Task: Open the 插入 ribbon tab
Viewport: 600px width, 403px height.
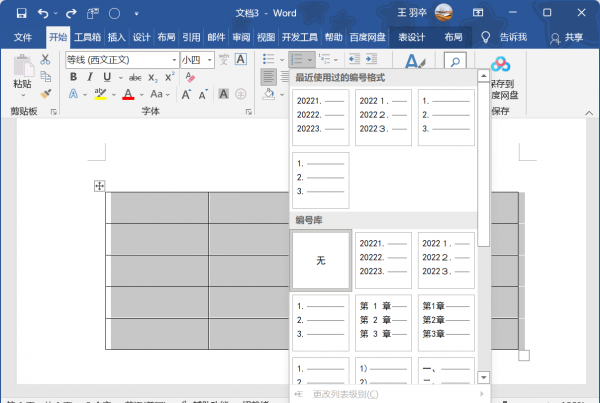Action: coord(117,37)
